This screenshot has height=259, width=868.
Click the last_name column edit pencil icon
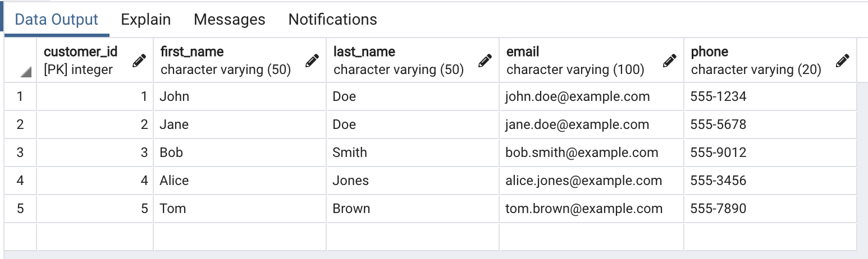tap(485, 61)
